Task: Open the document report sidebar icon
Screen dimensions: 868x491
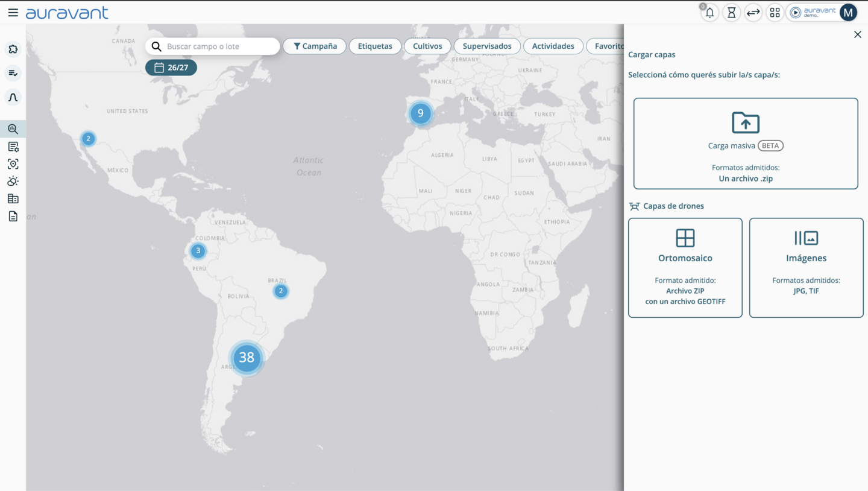Action: tap(13, 216)
